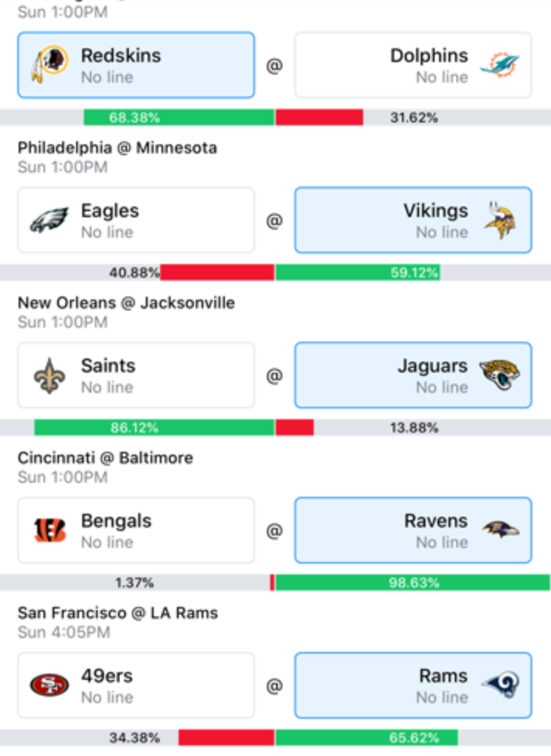Image resolution: width=551 pixels, height=756 pixels.
Task: Pick the Eagles over Vikings
Action: [x=136, y=220]
